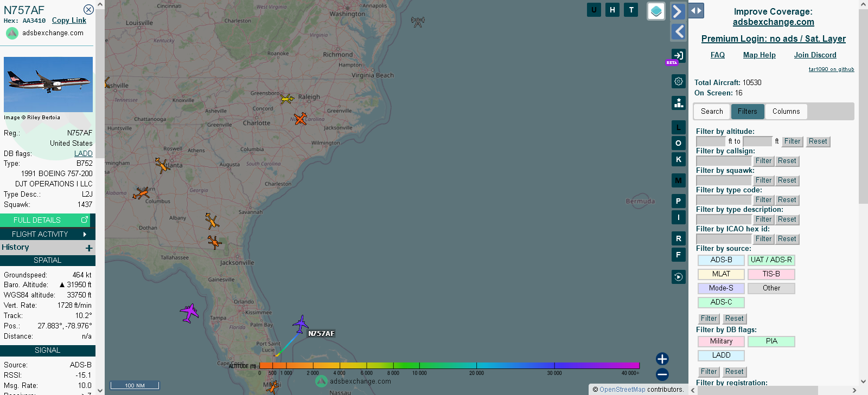Open the Map Help link

tap(759, 55)
